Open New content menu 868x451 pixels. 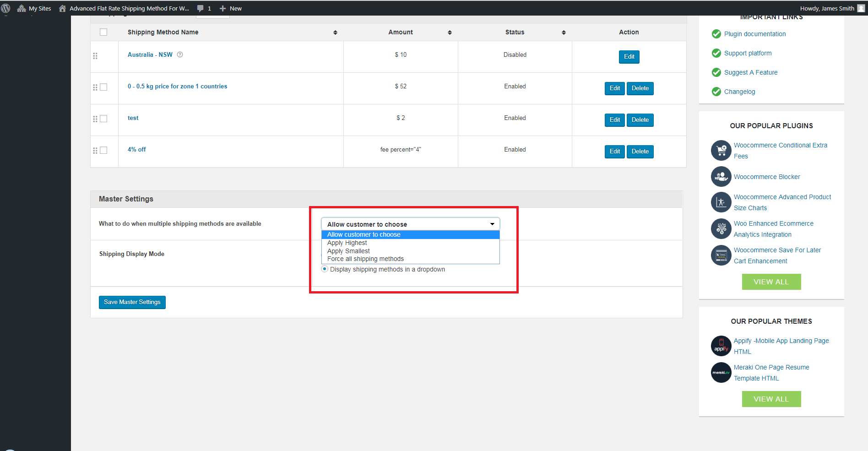231,8
